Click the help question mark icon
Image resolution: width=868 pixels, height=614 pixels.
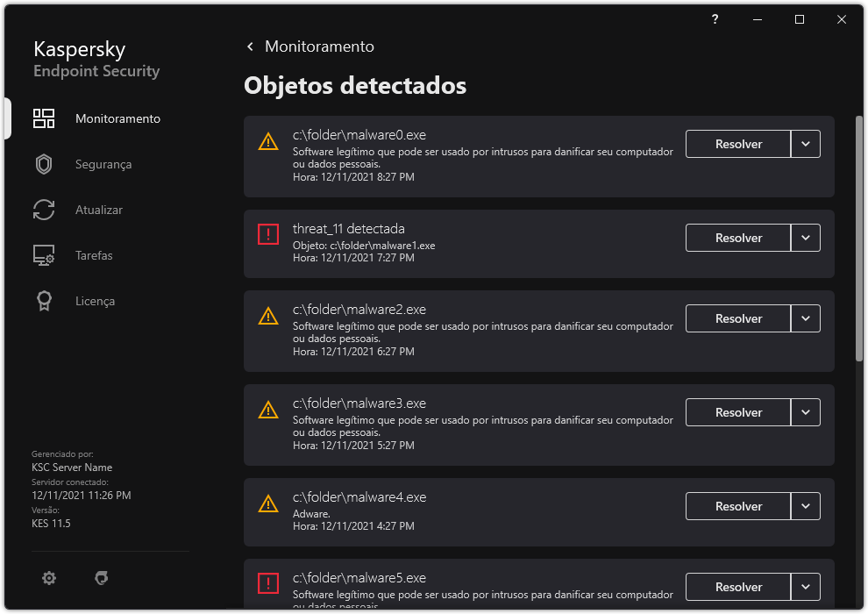714,18
